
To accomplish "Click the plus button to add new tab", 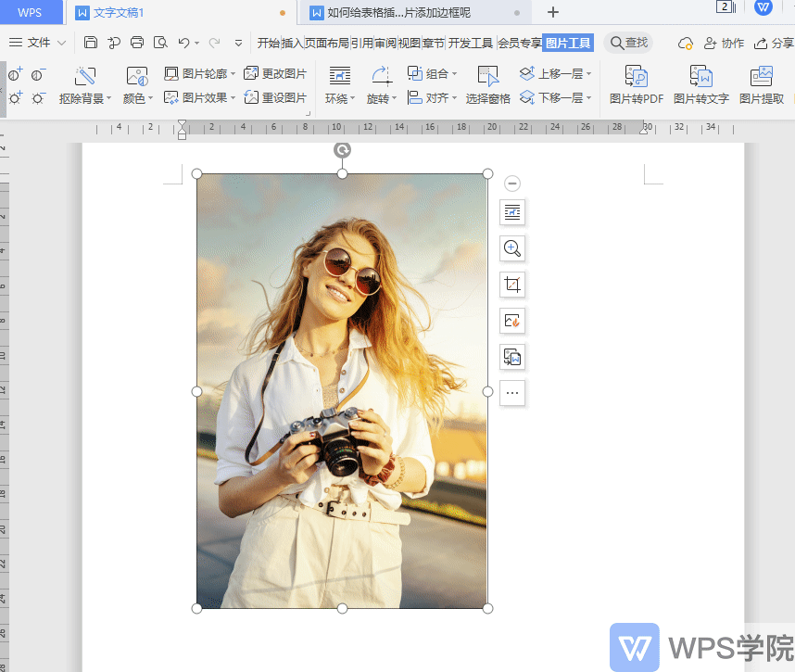I will click(x=553, y=12).
